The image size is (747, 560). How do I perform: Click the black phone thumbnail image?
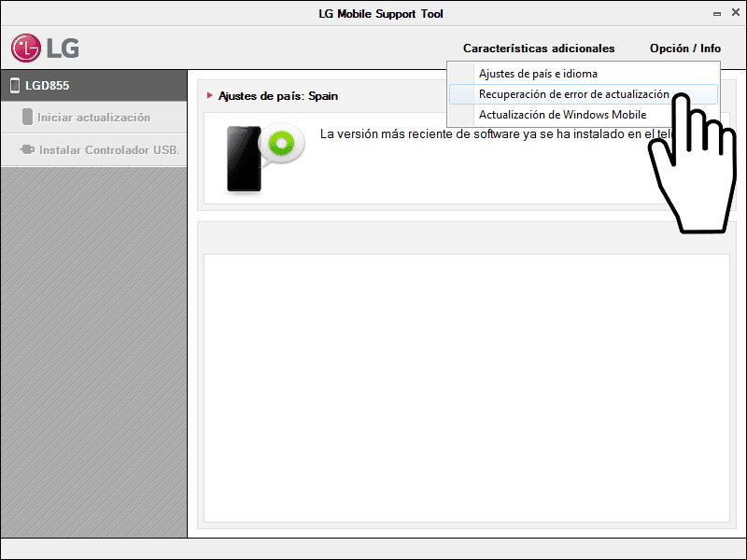pos(243,158)
